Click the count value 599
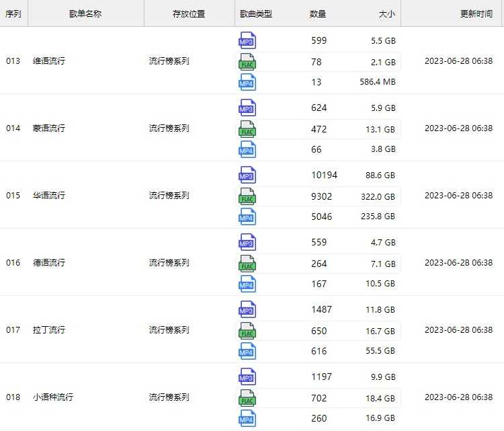Screen dimensions: 504x431 click(319, 40)
